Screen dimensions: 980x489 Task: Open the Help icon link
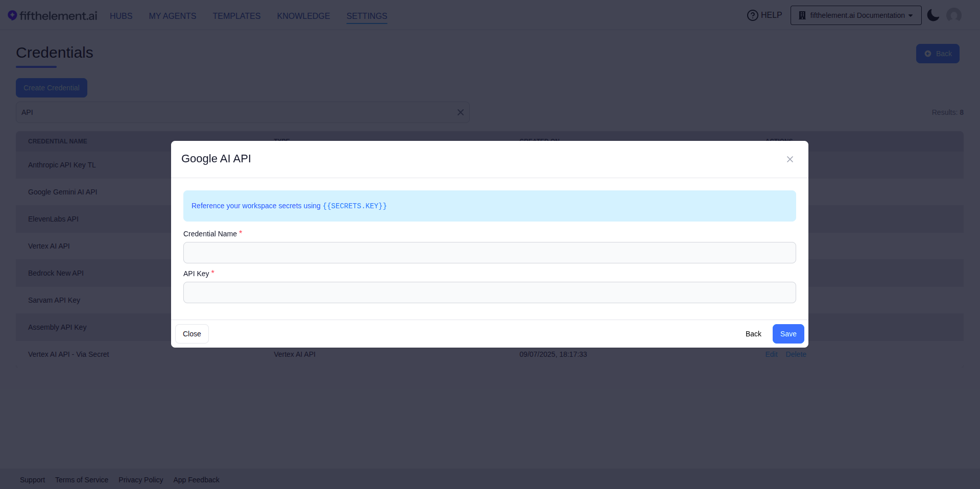point(764,15)
